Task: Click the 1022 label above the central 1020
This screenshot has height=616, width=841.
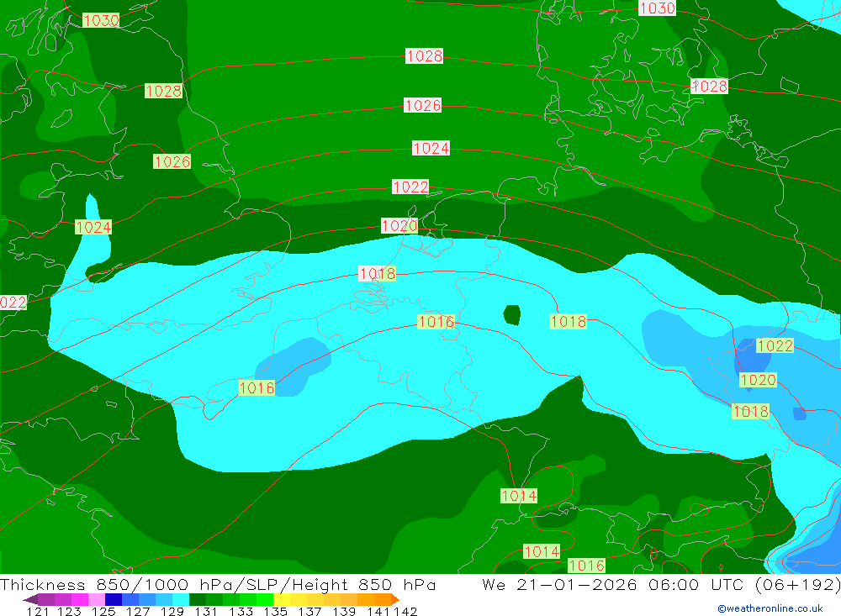Action: [410, 187]
